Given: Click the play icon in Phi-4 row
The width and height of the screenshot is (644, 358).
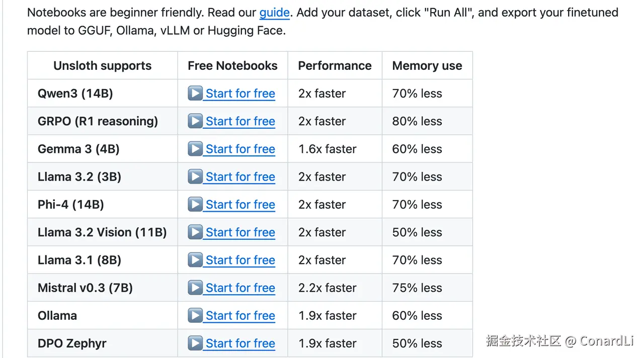Looking at the screenshot, I should click(x=195, y=204).
